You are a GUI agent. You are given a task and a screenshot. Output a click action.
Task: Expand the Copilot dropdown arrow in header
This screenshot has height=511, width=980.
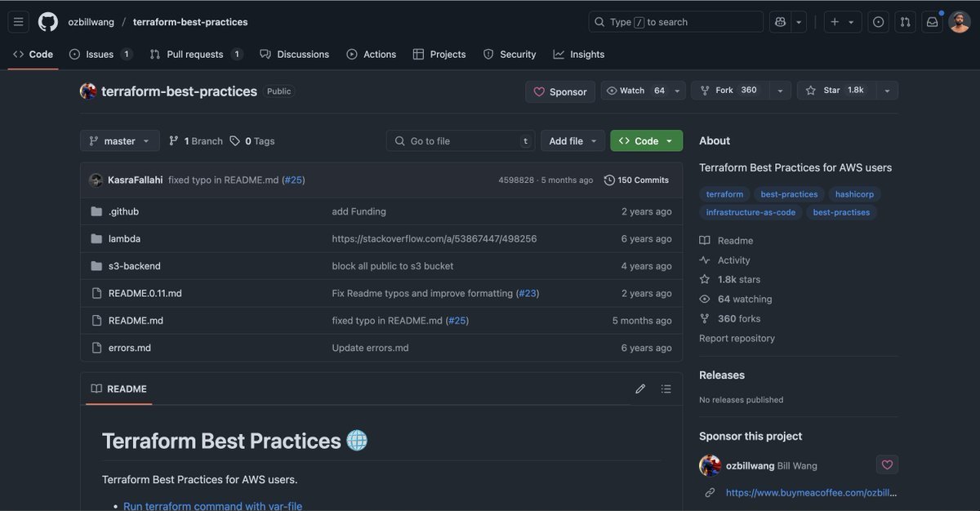click(800, 22)
